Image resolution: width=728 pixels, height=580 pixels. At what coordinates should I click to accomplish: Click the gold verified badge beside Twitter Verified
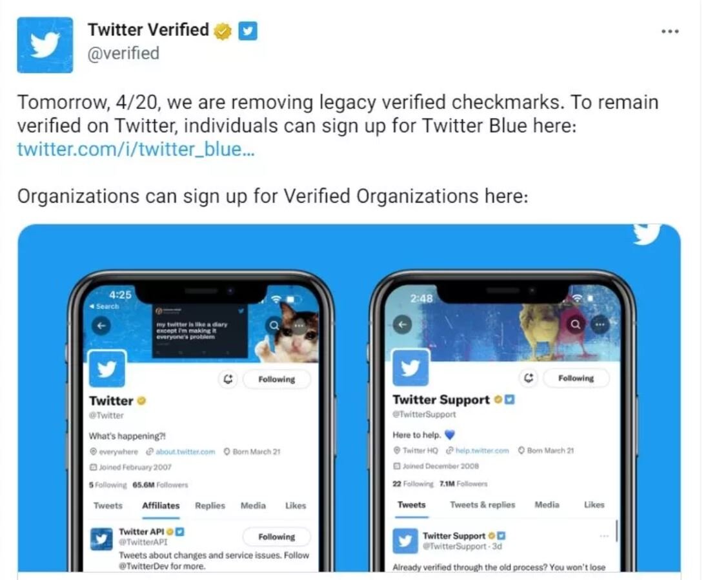coord(223,31)
